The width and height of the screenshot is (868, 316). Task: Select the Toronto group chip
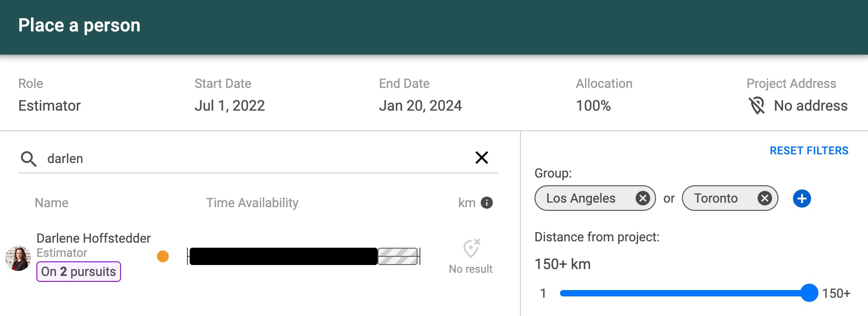715,198
